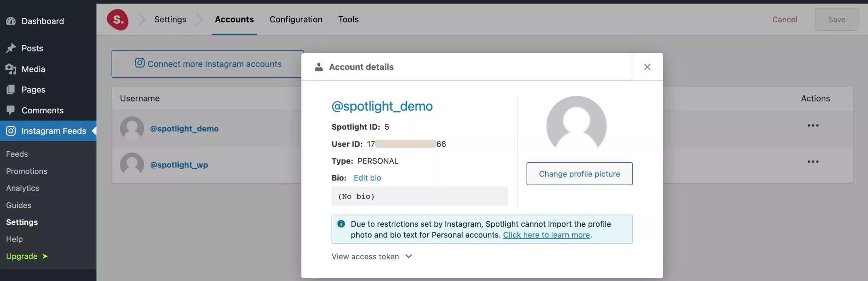Expand View access token section
This screenshot has width=868, height=281.
[372, 257]
